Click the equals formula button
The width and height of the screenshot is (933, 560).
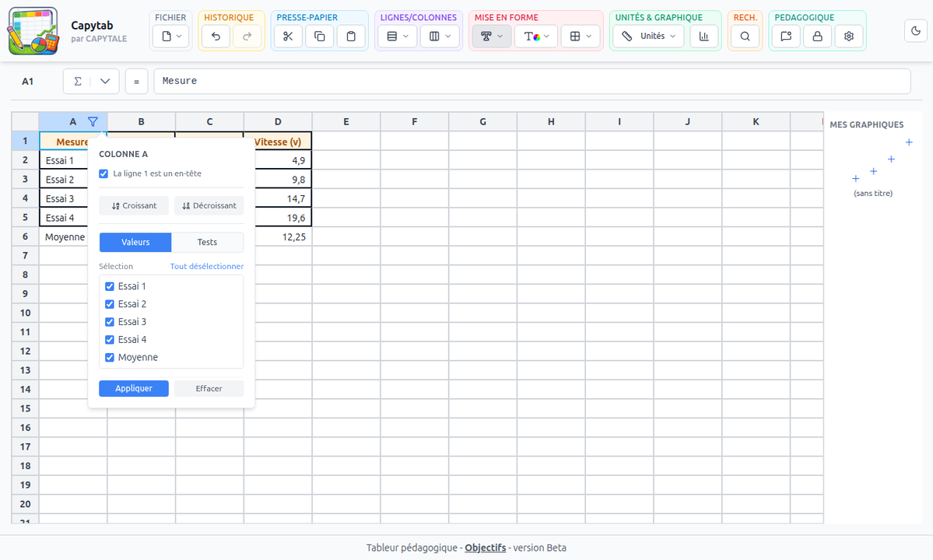(x=136, y=82)
